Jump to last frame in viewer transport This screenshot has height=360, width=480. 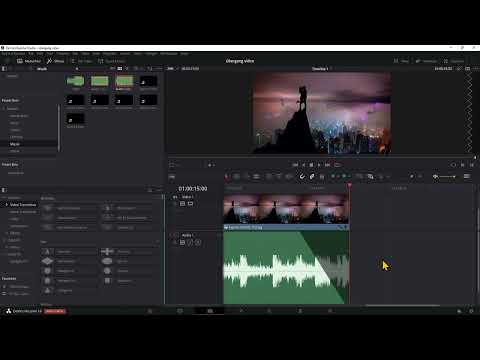(328, 165)
